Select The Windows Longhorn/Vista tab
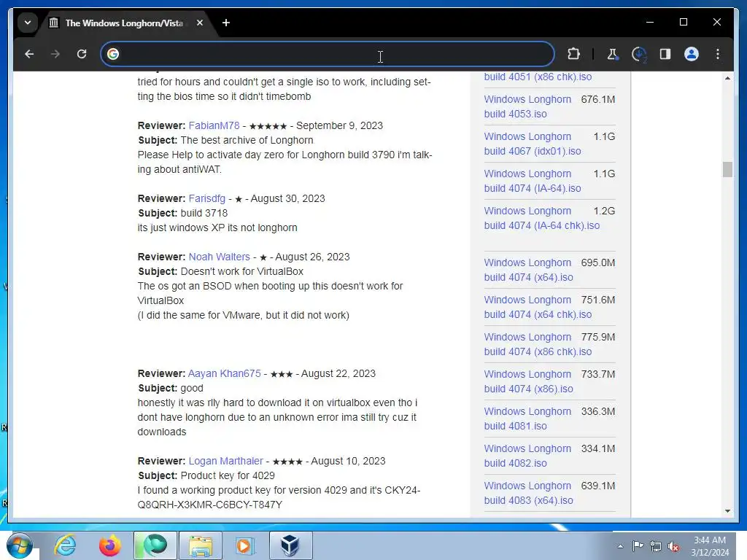This screenshot has height=560, width=747. tap(124, 23)
